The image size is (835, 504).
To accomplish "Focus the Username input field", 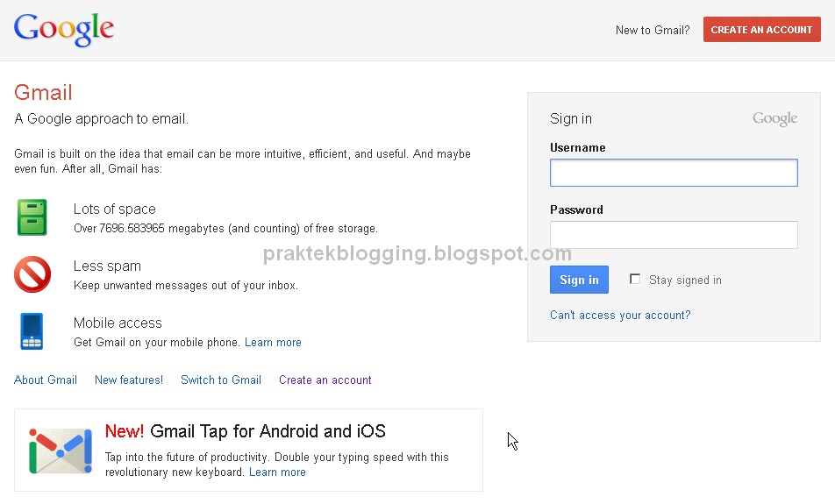I will pyautogui.click(x=674, y=173).
